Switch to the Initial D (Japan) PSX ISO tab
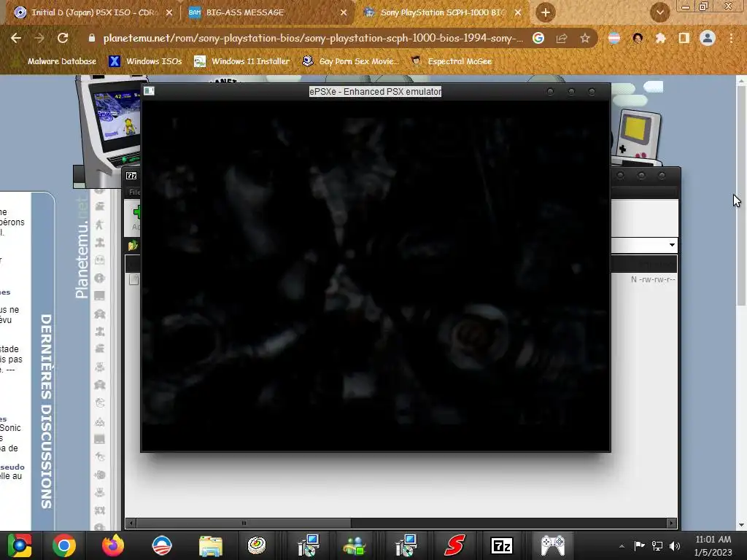 pos(93,12)
